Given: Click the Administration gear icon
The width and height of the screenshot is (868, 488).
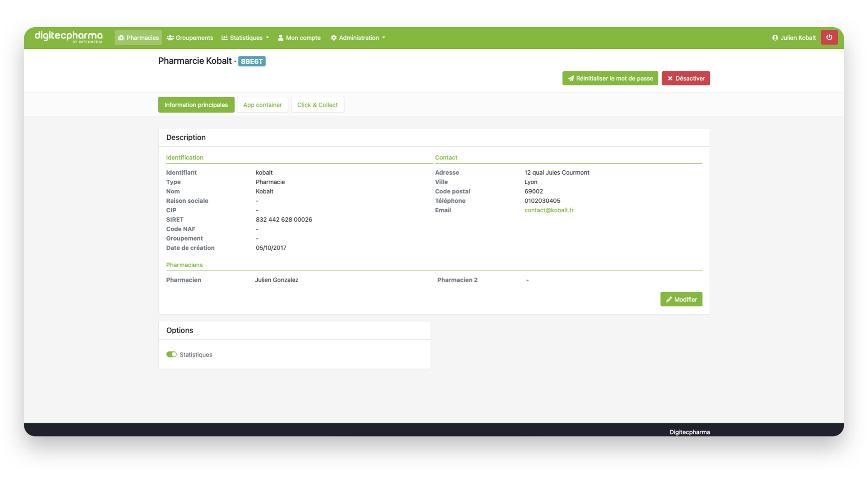Looking at the screenshot, I should click(x=334, y=38).
